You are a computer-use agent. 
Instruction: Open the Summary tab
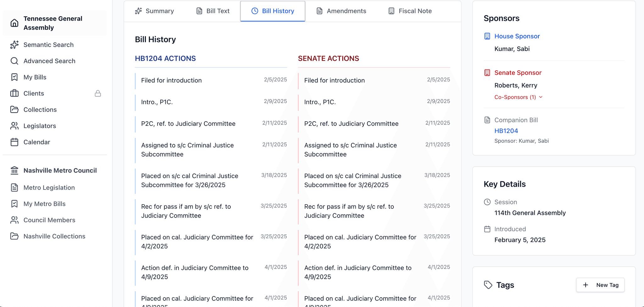pos(154,11)
